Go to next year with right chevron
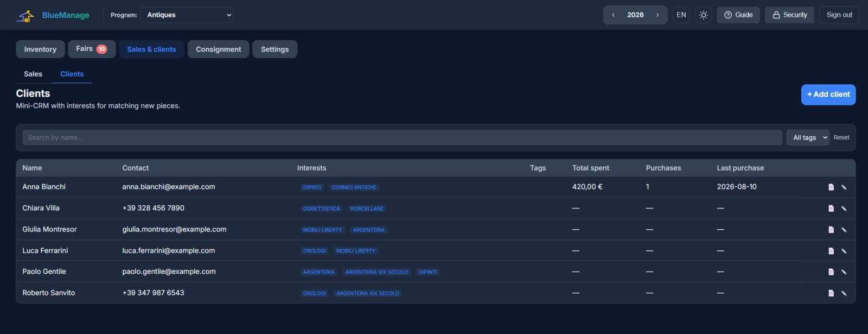 click(x=658, y=15)
